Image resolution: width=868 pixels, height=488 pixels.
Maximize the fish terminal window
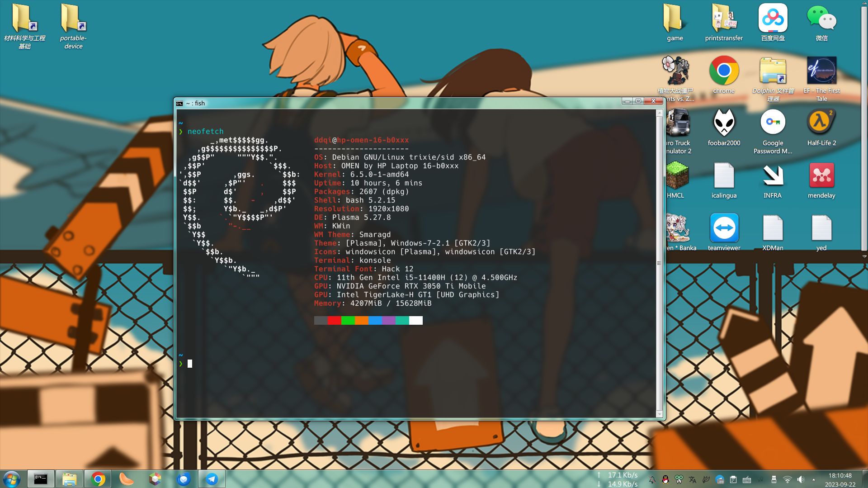pos(638,101)
